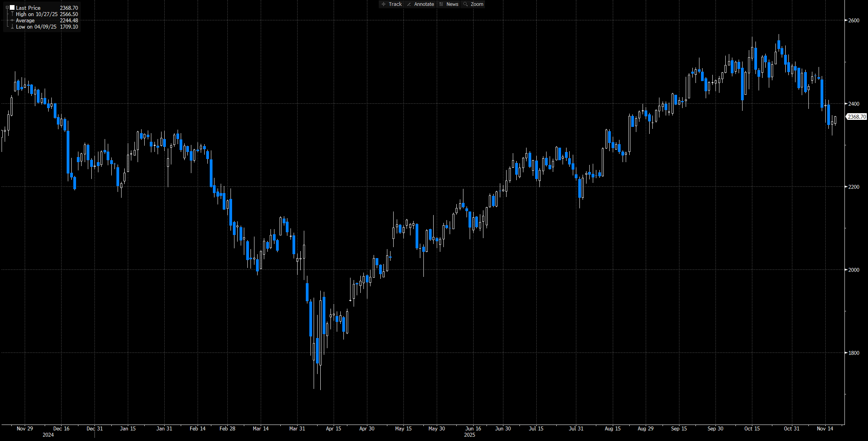Click the Annotate pencil icon
This screenshot has height=441, width=868.
[409, 4]
